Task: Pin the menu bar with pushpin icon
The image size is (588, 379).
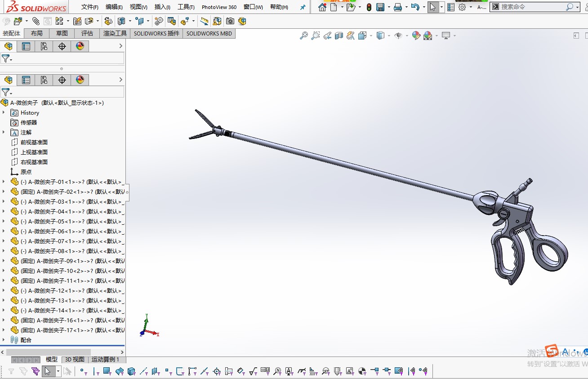Action: click(303, 7)
